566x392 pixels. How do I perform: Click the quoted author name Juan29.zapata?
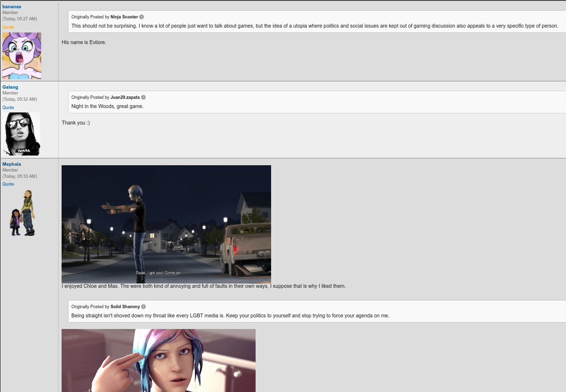[x=125, y=97]
